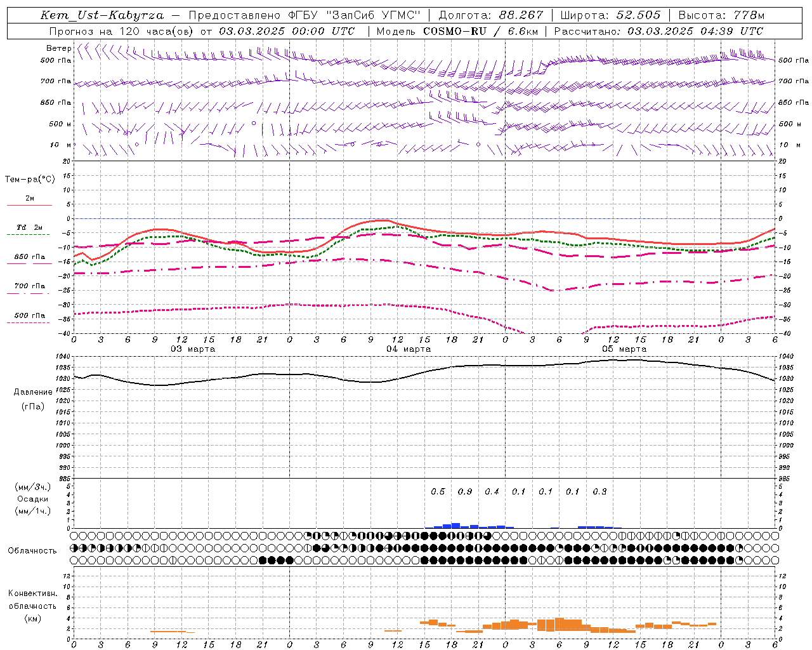This screenshot has height=650, width=812.
Task: Click the Высота: 778м header field
Action: tap(721, 15)
